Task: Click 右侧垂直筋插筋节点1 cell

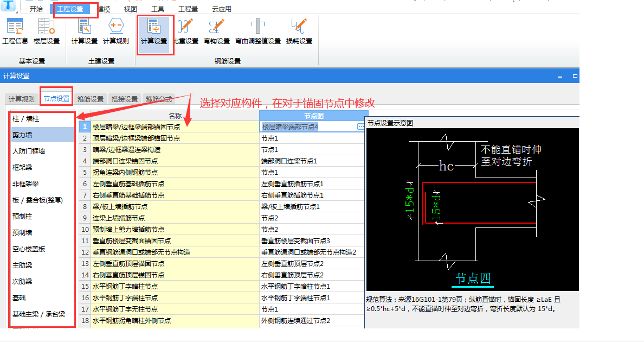Action: pos(312,195)
